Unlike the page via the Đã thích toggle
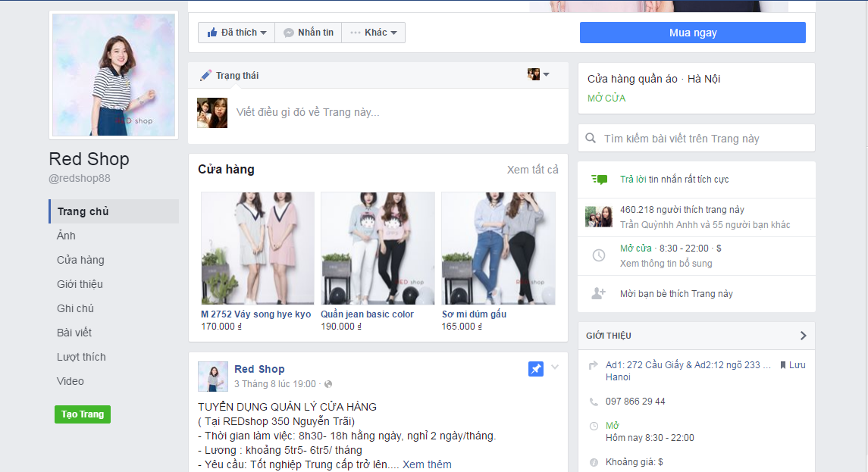 (x=236, y=32)
